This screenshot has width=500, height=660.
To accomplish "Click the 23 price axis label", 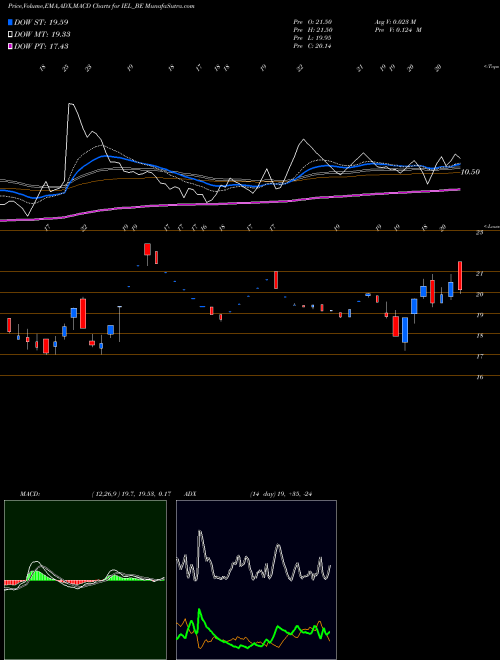I will click(x=479, y=232).
